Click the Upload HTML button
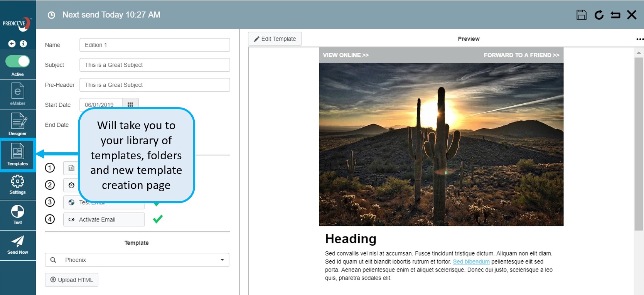 72,280
